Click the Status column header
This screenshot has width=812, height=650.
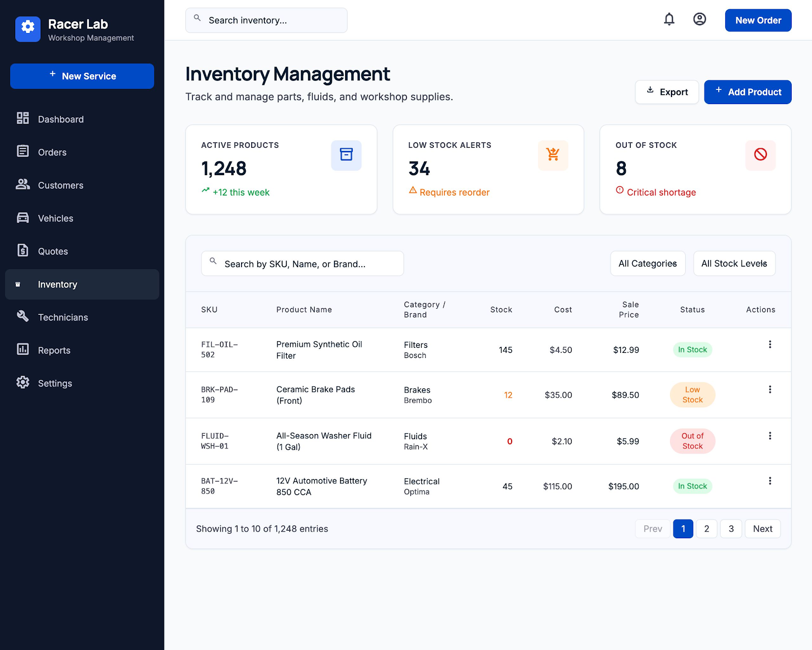(692, 310)
